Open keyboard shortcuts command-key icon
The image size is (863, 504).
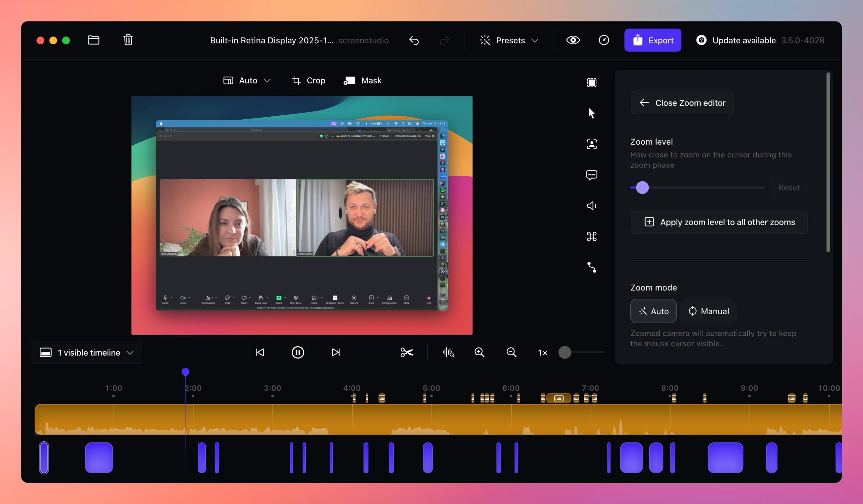pyautogui.click(x=591, y=237)
